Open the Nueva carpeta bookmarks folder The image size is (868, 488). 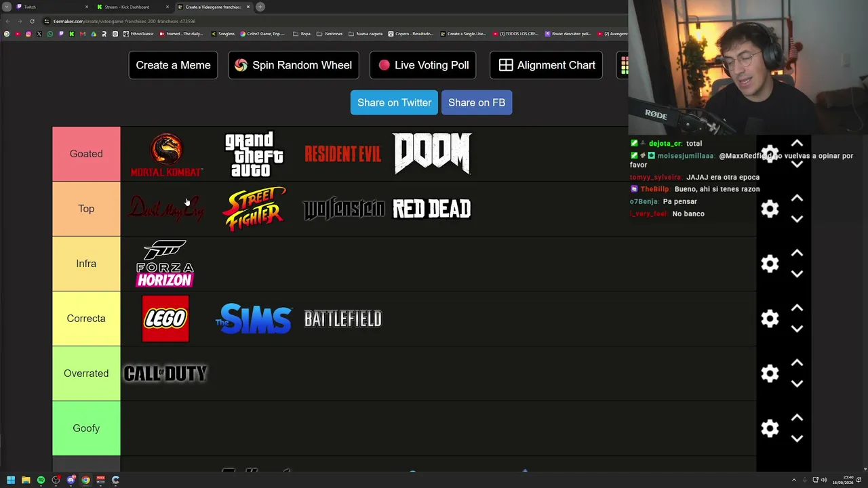(366, 34)
